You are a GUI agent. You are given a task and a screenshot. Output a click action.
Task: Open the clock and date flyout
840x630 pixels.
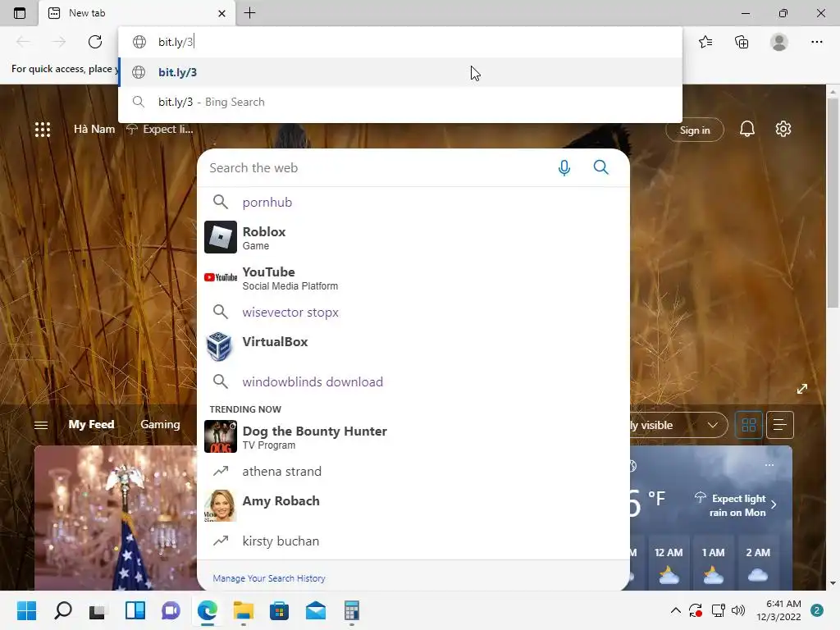[778, 610]
